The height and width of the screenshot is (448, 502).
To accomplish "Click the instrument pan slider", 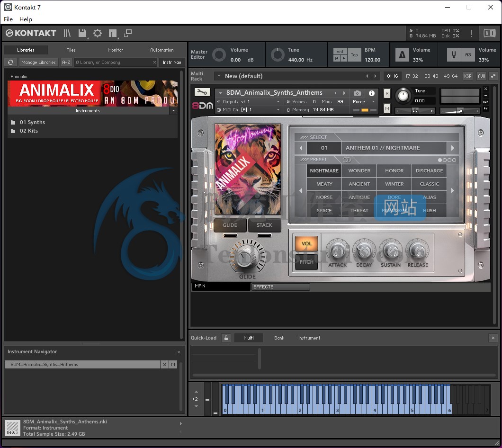I will click(415, 111).
